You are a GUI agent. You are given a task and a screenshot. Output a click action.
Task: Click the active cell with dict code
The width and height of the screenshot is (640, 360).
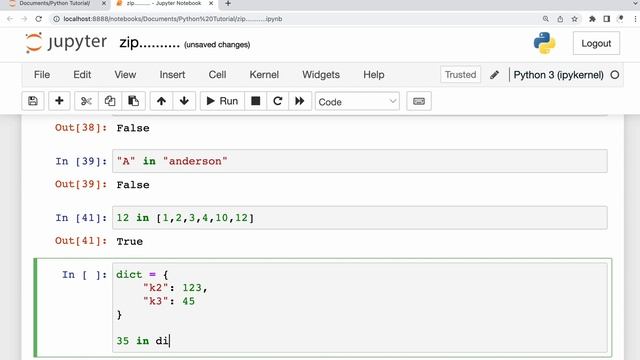click(x=360, y=308)
